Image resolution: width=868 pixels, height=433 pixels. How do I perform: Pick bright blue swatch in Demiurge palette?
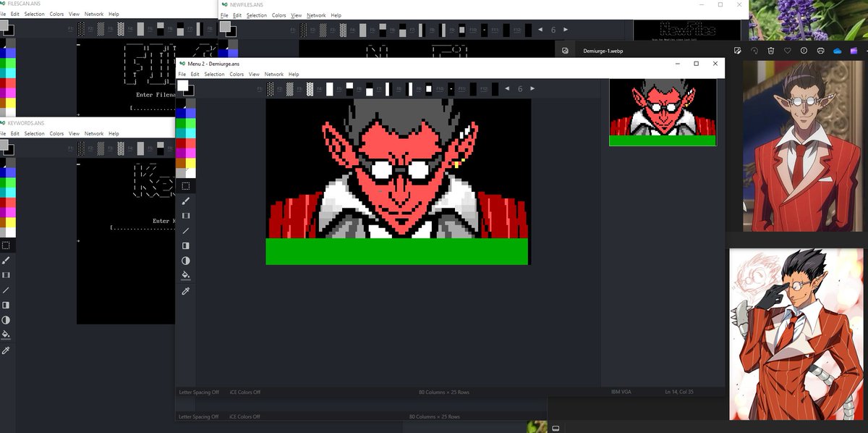191,113
